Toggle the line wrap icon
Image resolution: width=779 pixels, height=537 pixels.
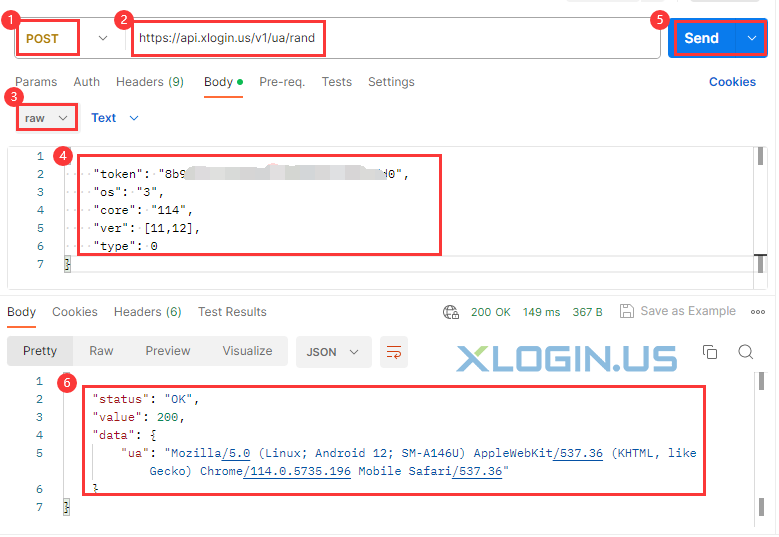click(x=394, y=352)
